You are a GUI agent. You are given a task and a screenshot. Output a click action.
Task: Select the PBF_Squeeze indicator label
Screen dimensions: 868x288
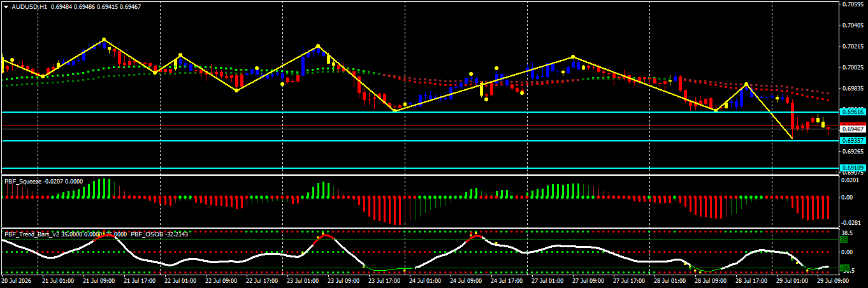(23, 182)
